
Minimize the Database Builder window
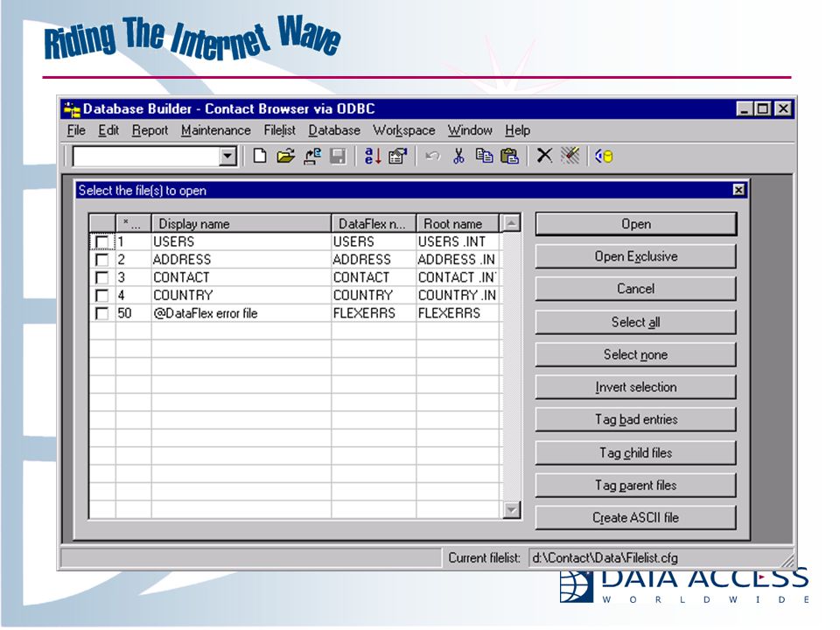[744, 108]
